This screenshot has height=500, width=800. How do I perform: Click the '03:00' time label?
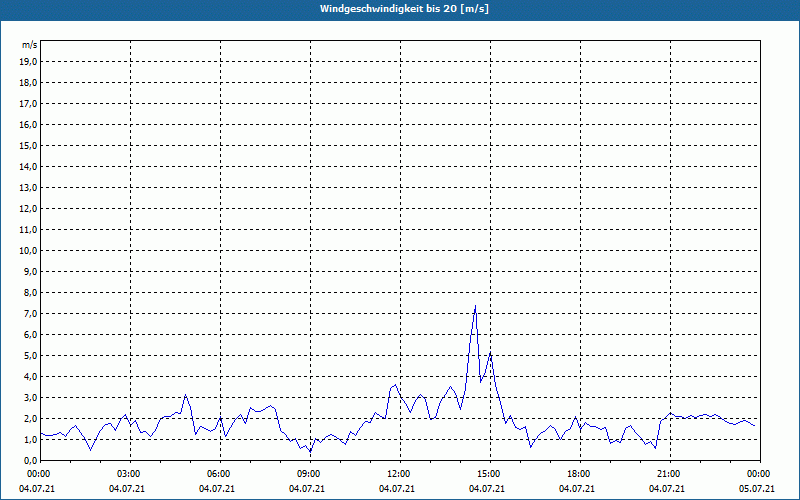(x=131, y=474)
